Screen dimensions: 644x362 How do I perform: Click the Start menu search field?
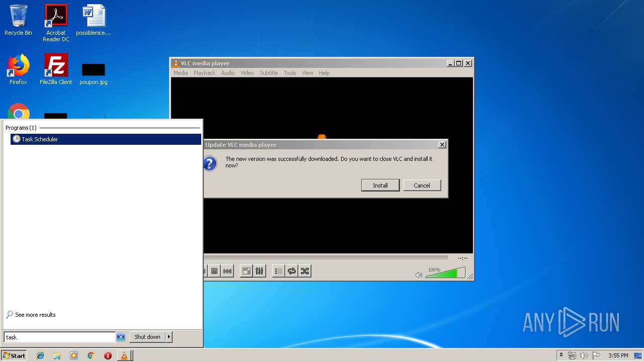[59, 337]
